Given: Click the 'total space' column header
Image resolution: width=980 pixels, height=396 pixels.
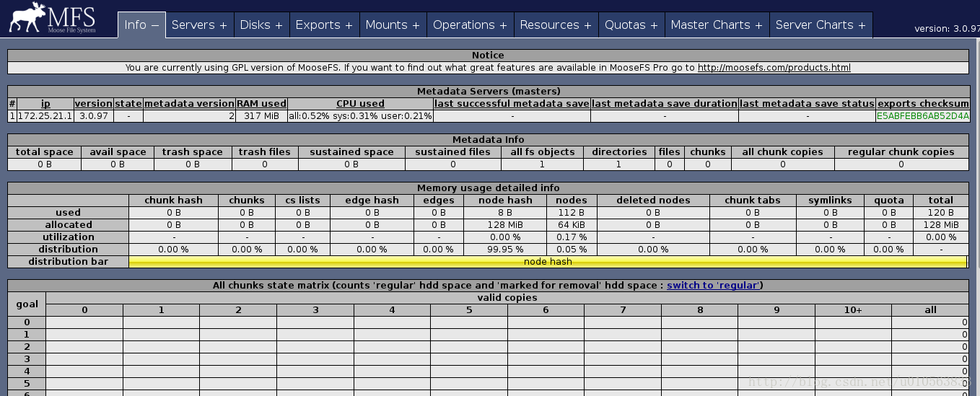Looking at the screenshot, I should [x=45, y=152].
